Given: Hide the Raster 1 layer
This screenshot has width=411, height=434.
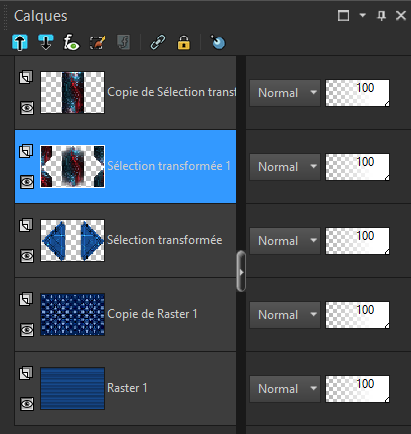Looking at the screenshot, I should [27, 404].
